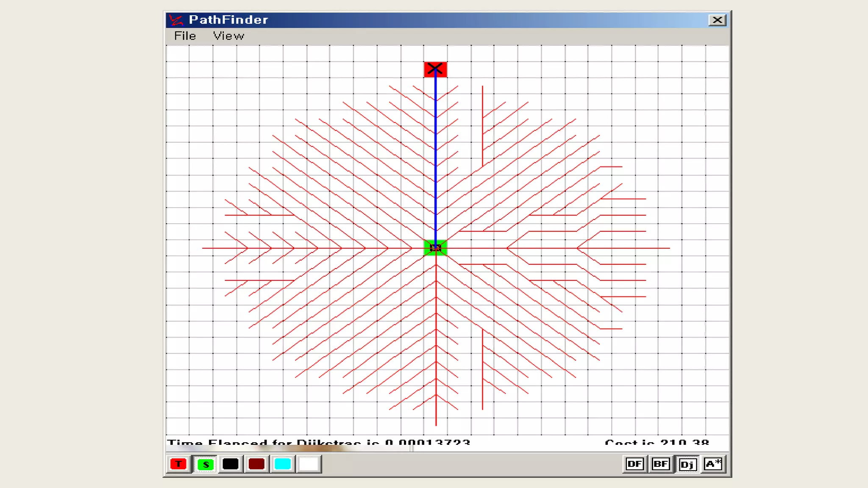Image resolution: width=868 pixels, height=488 pixels.
Task: Run the DF depth-first search
Action: point(634,464)
